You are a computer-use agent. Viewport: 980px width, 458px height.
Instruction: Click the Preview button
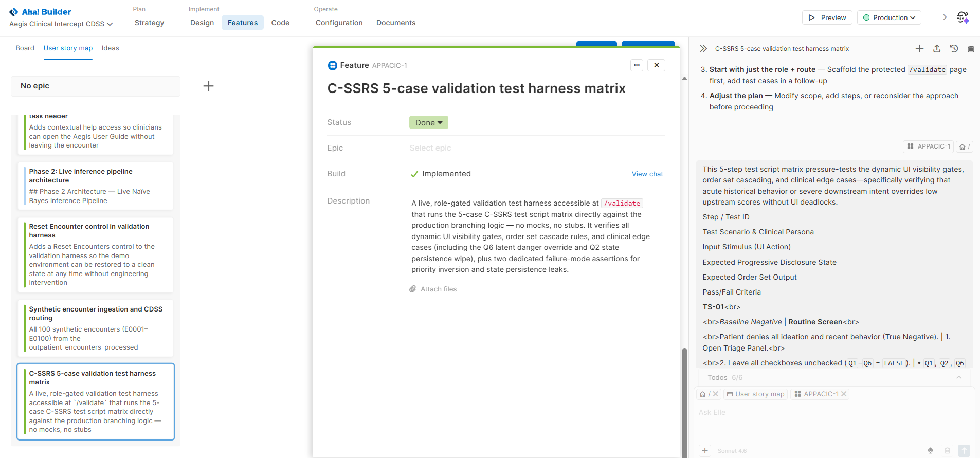pos(827,17)
